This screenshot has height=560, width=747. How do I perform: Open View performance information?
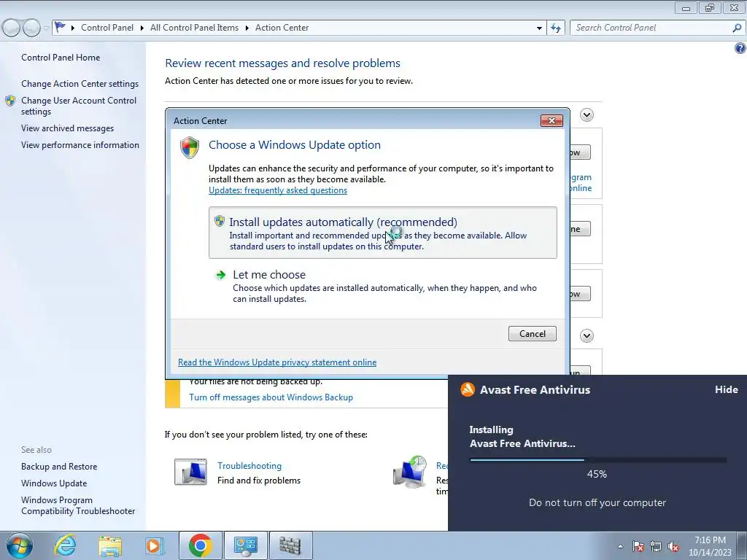pos(80,145)
